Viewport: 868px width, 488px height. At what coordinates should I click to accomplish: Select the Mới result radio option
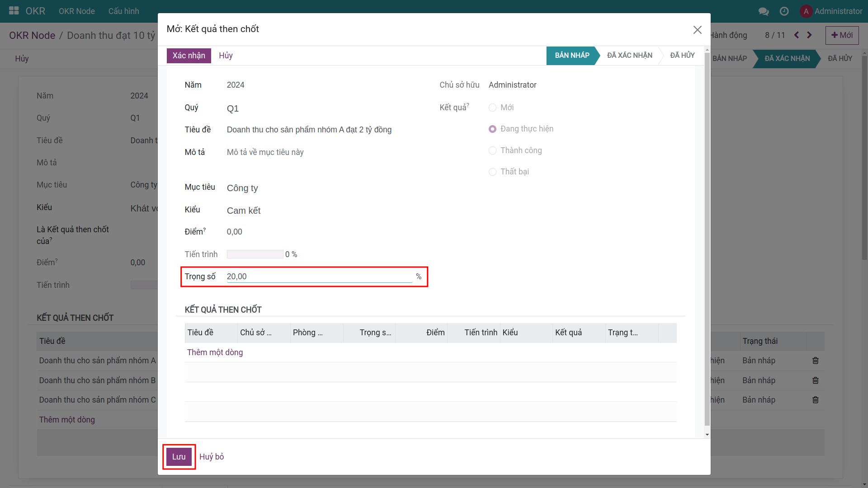pyautogui.click(x=493, y=108)
